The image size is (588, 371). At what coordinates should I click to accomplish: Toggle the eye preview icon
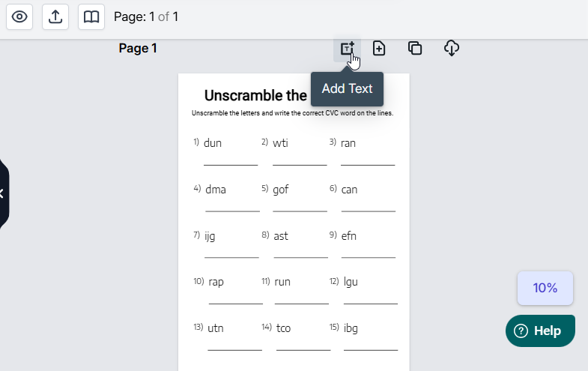coord(19,17)
